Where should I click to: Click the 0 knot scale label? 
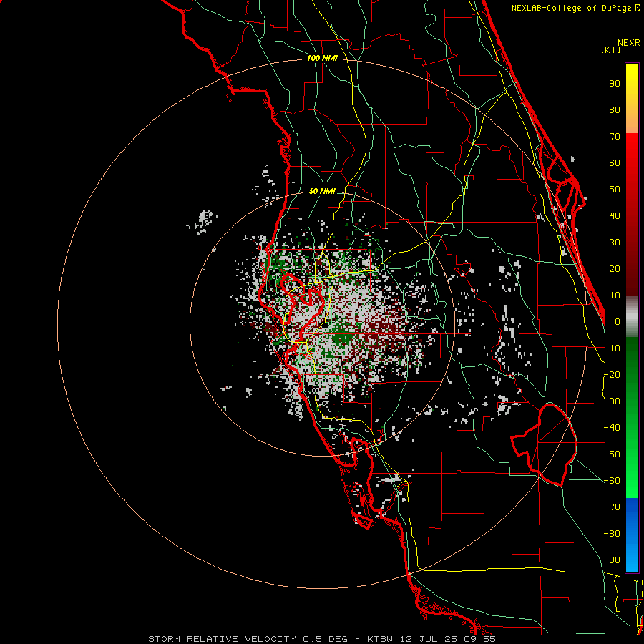coord(618,322)
